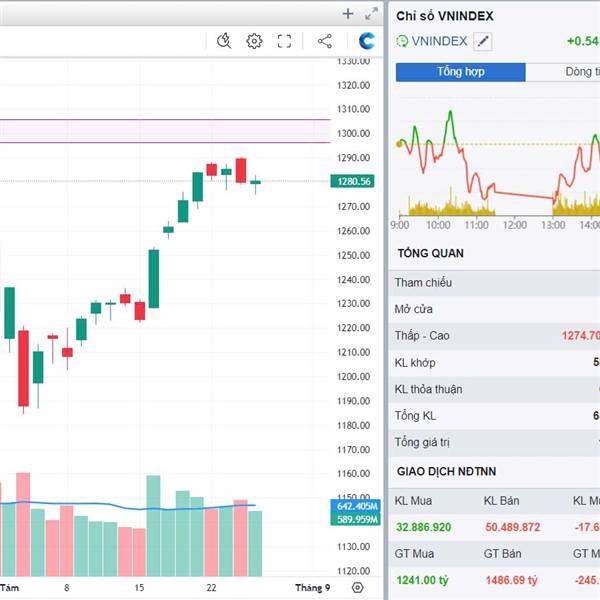
Task: Click the VNINDEX symbol link
Action: 439,41
